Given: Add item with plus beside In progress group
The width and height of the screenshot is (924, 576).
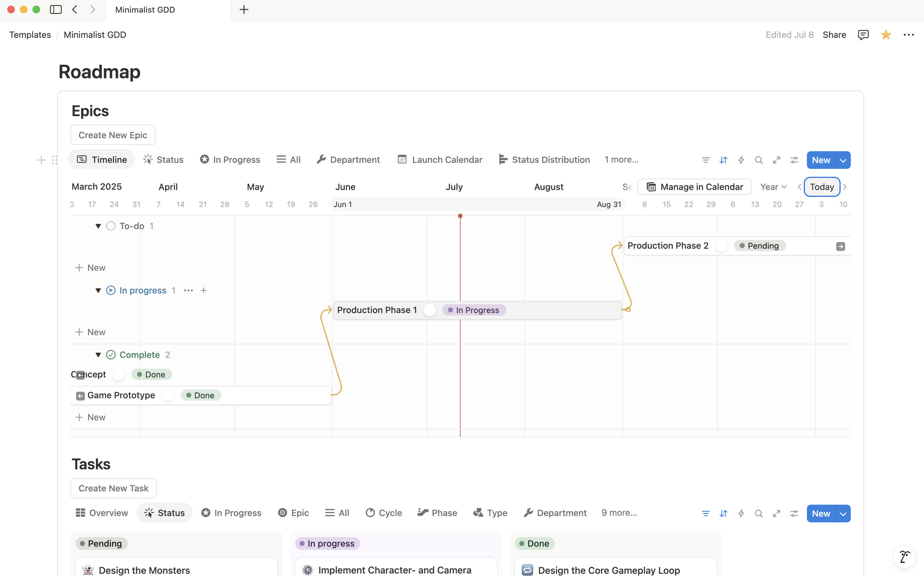Looking at the screenshot, I should pos(204,290).
